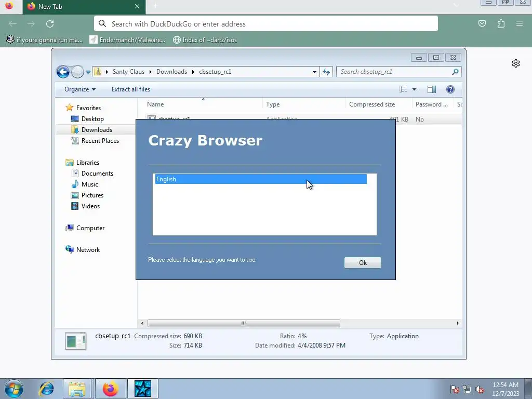532x399 pixels.
Task: Open the Organize menu
Action: pos(80,89)
